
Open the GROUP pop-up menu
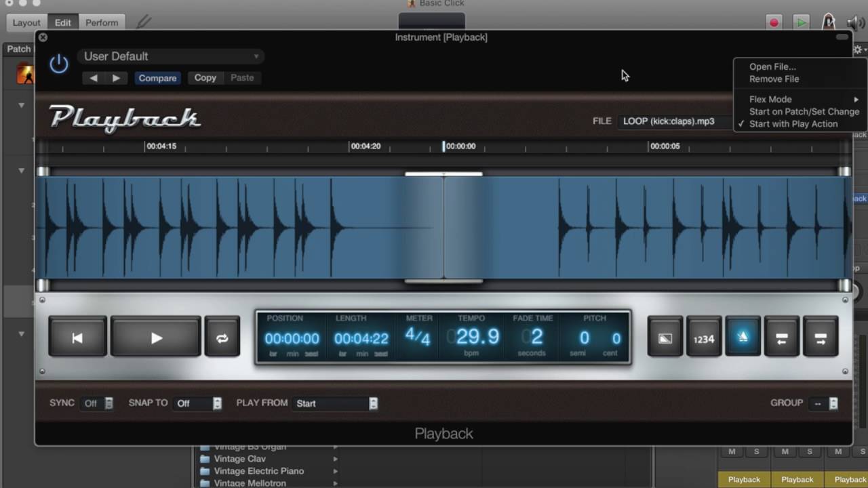pos(825,403)
